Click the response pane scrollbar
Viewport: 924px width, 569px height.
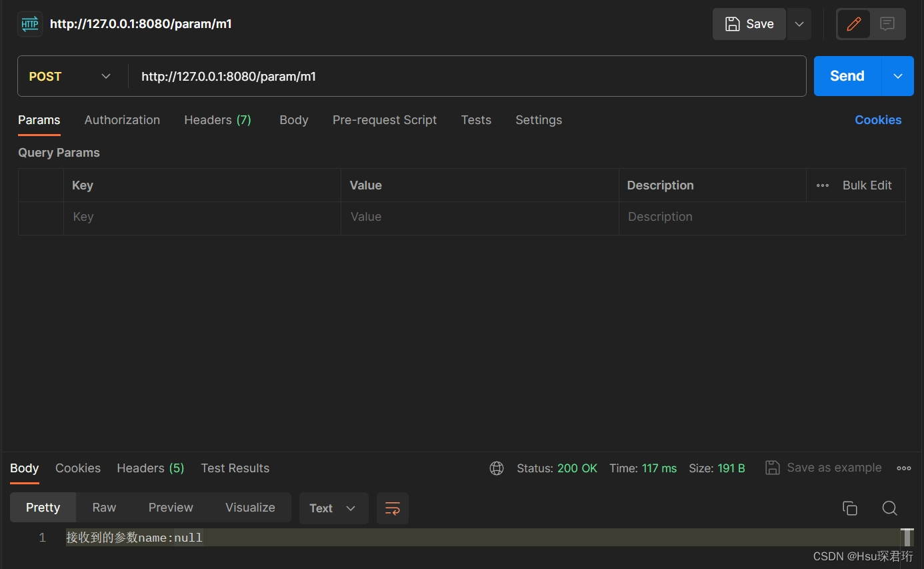(x=907, y=538)
